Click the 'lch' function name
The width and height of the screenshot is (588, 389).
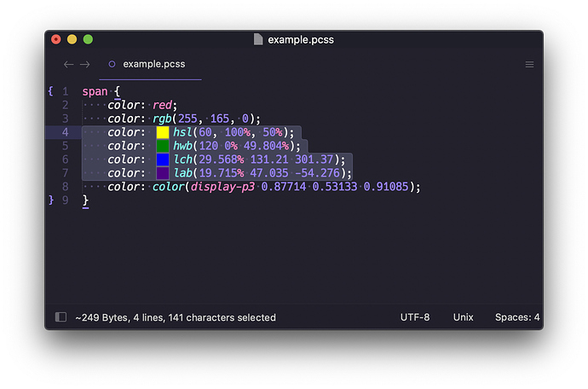pyautogui.click(x=183, y=160)
